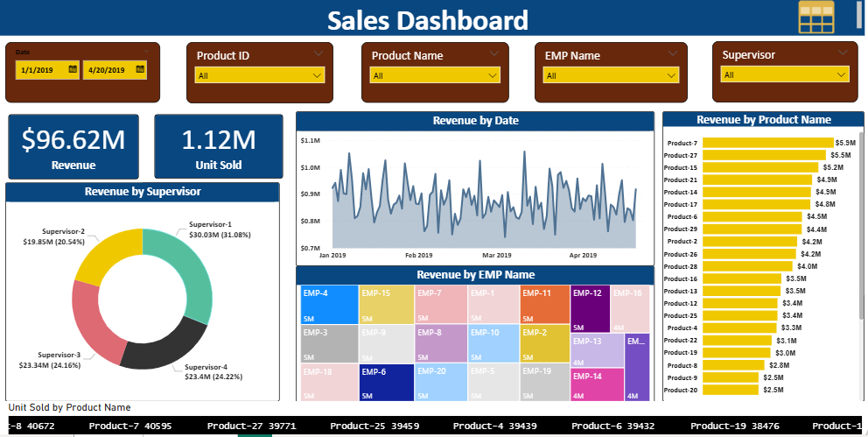Click the end date field showing 4/20/2019
This screenshot has width=868, height=437.
coord(109,70)
